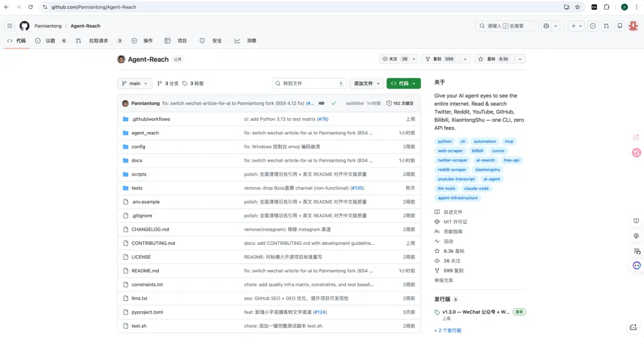View commit history clock icon
644x338 pixels.
click(x=389, y=103)
